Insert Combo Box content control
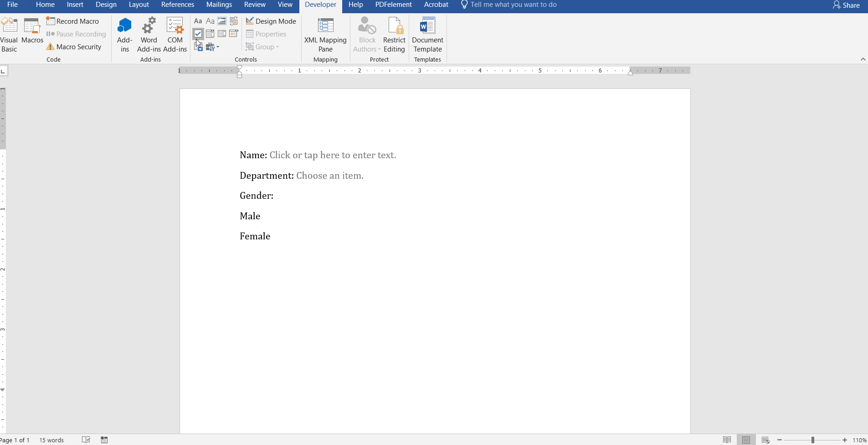Viewport: 868px width, 445px height. 210,34
